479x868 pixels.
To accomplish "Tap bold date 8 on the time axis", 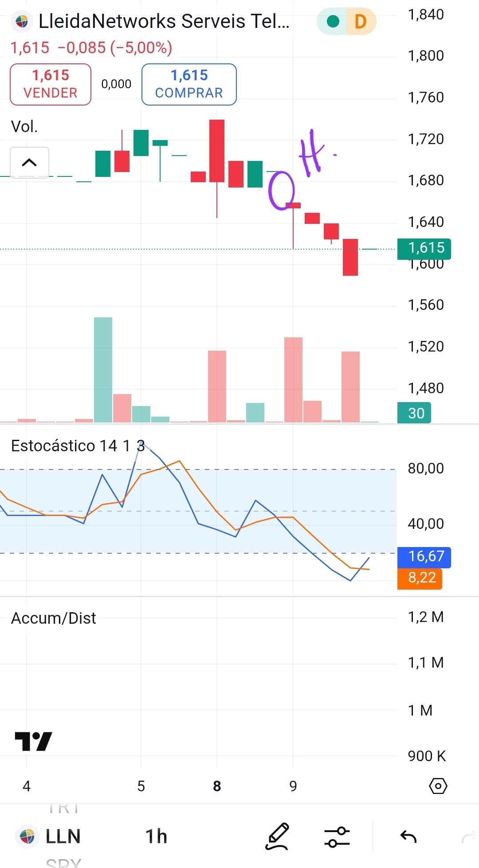I will pyautogui.click(x=217, y=786).
